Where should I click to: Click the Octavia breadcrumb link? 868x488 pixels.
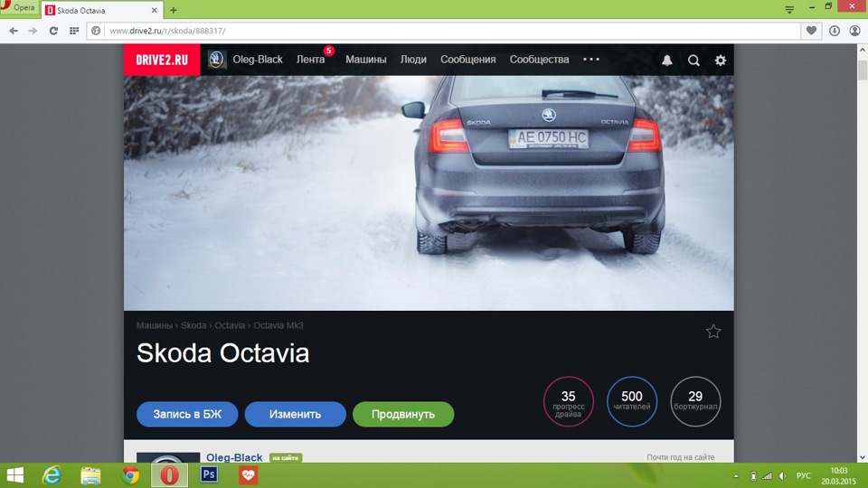click(230, 325)
